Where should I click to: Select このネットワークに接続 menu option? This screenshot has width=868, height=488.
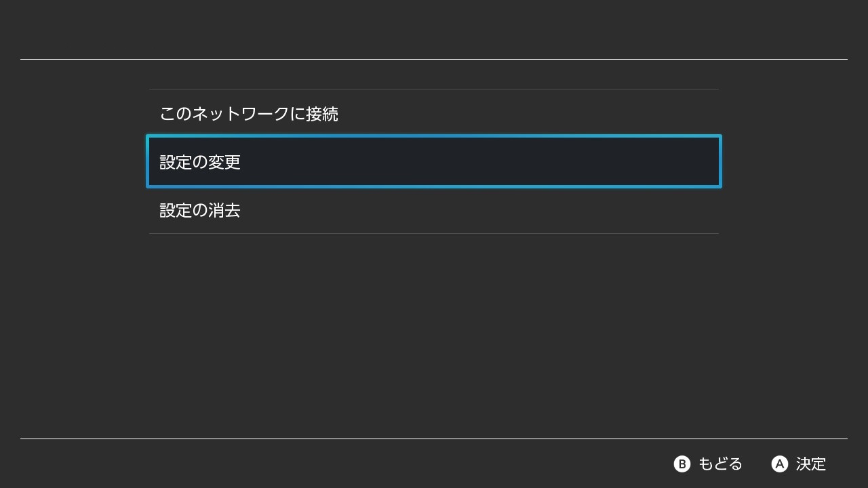434,114
